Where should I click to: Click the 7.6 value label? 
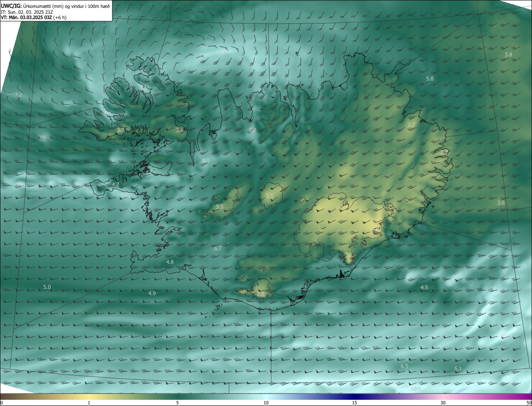click(42, 138)
